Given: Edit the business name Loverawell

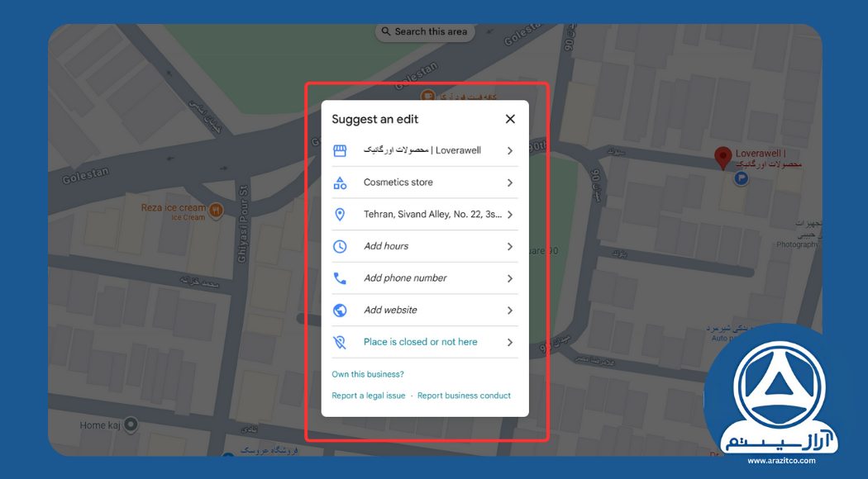Looking at the screenshot, I should (425, 150).
